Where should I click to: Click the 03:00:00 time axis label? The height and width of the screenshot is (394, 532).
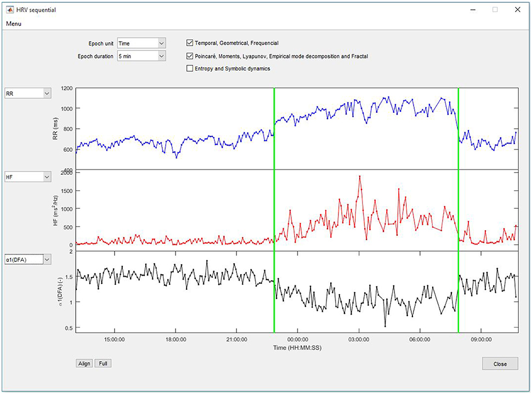coord(359,339)
